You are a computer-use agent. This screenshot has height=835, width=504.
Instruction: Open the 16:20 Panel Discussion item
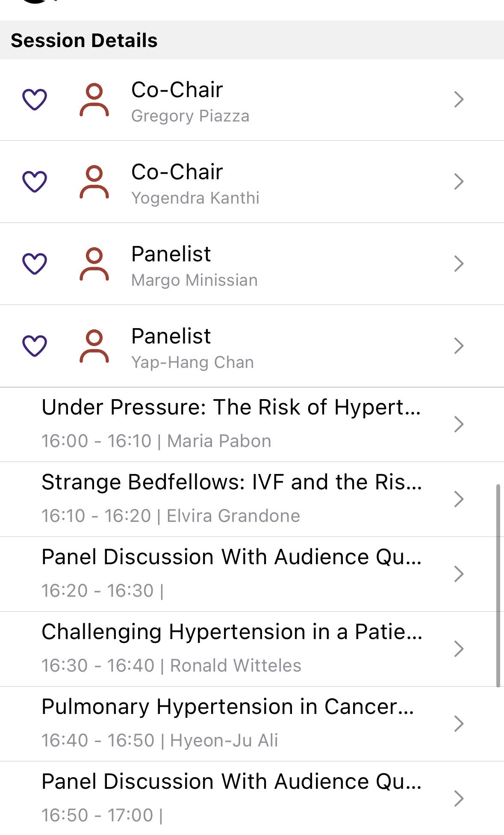click(x=231, y=574)
